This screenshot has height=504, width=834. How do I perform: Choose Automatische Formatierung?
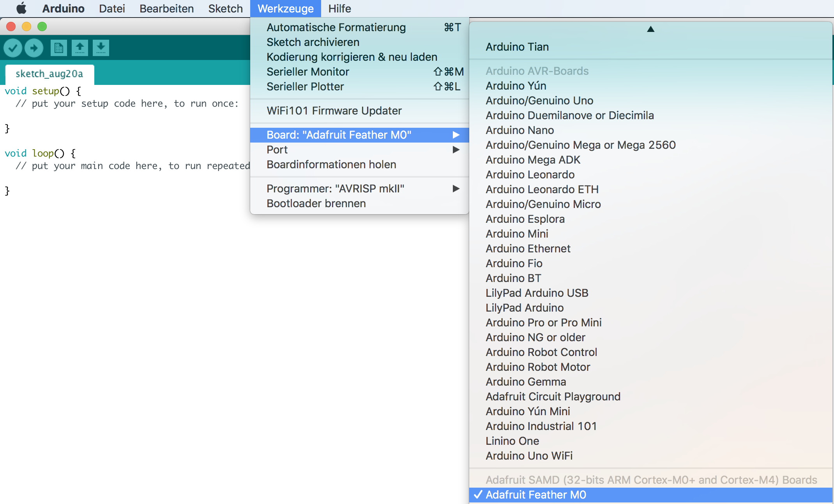point(359,27)
